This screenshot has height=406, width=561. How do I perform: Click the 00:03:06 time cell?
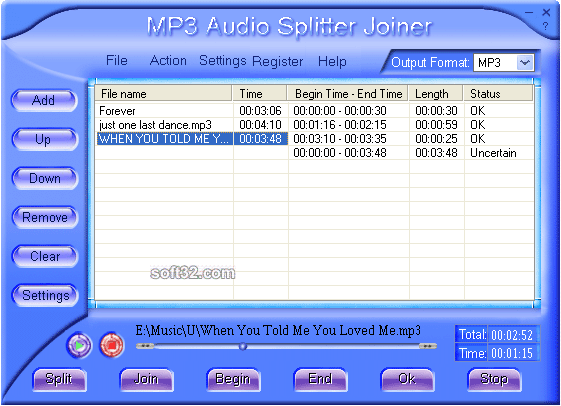point(260,111)
